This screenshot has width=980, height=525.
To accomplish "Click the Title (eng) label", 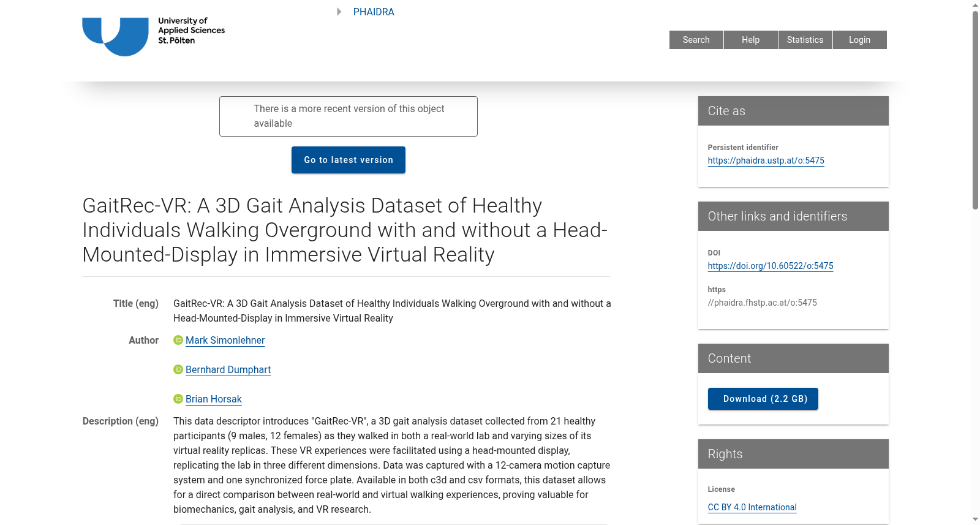I will coord(136,303).
